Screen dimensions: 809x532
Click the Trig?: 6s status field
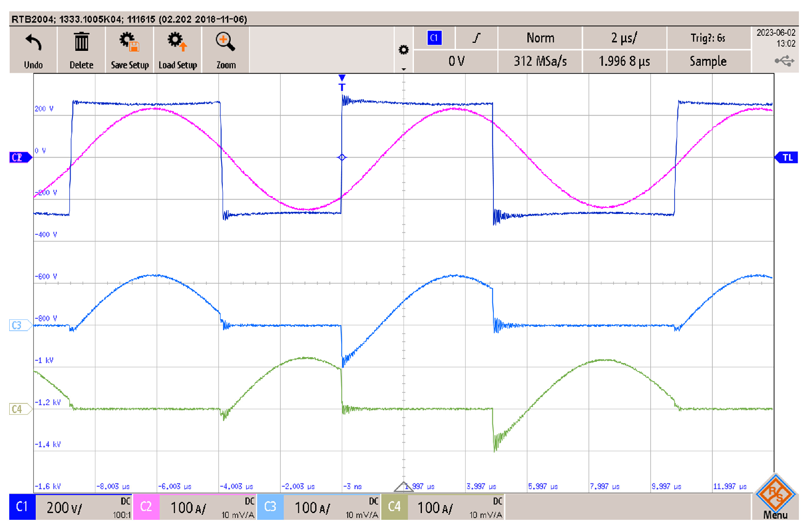pyautogui.click(x=709, y=38)
